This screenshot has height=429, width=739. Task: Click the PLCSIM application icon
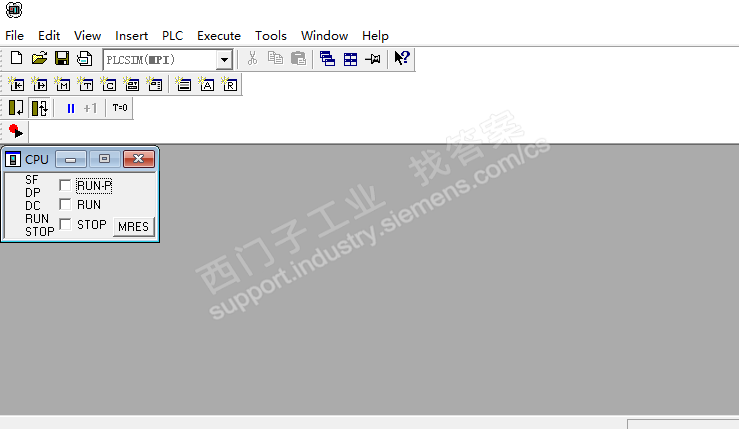(x=14, y=10)
